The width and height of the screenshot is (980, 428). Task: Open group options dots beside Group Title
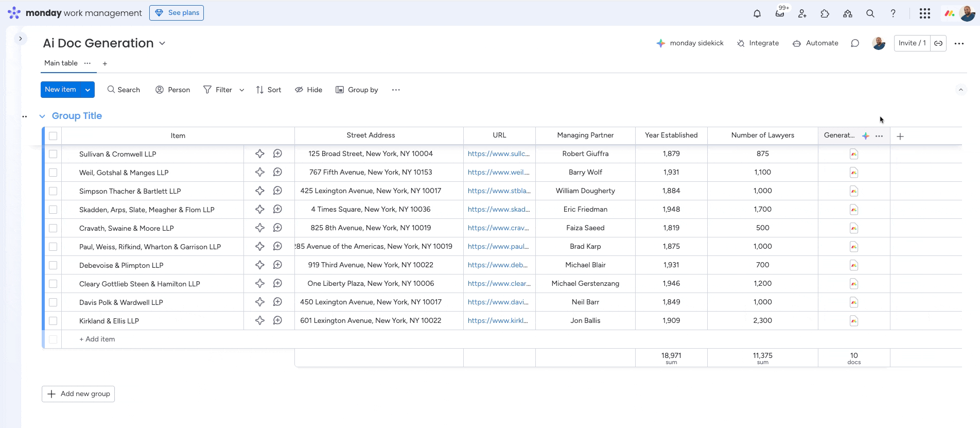24,116
